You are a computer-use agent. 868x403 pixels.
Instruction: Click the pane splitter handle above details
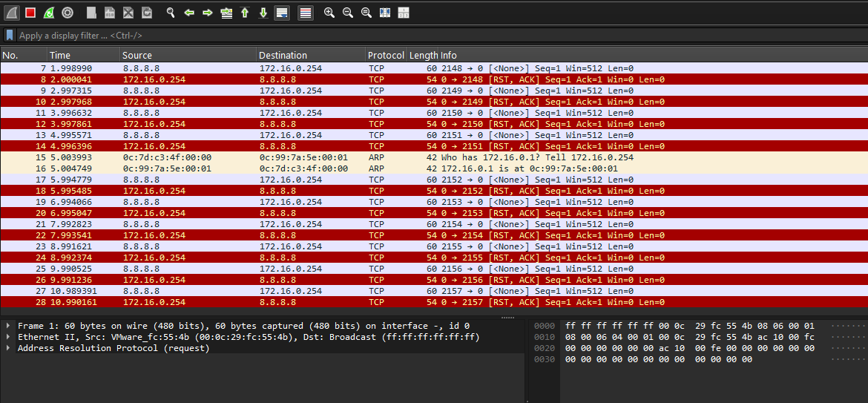(x=507, y=317)
